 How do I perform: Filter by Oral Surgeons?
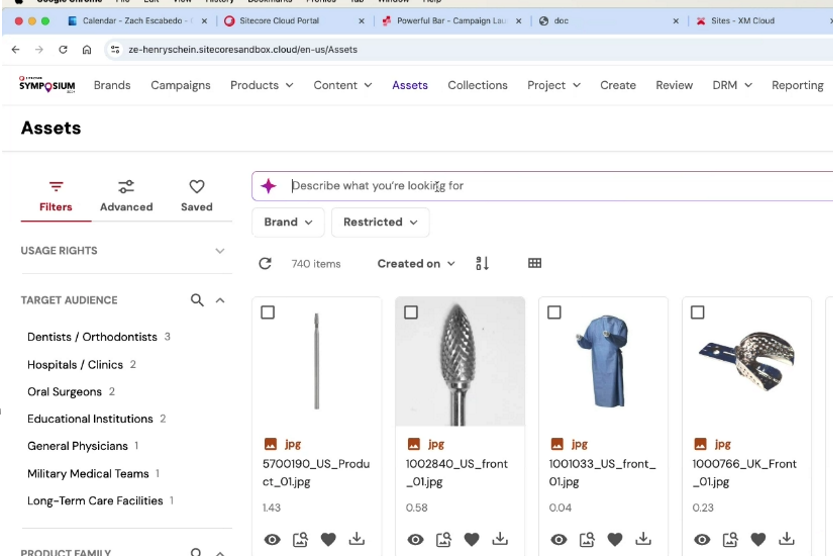[64, 392]
